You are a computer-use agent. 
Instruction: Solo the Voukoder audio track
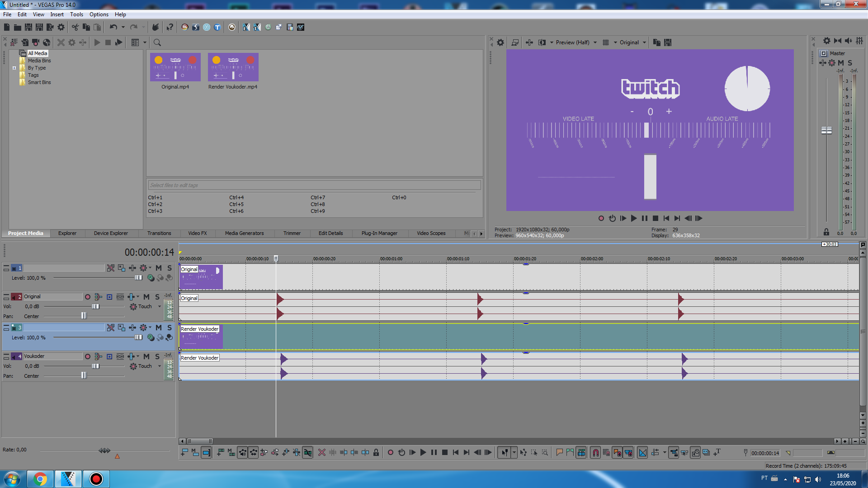pos(157,357)
